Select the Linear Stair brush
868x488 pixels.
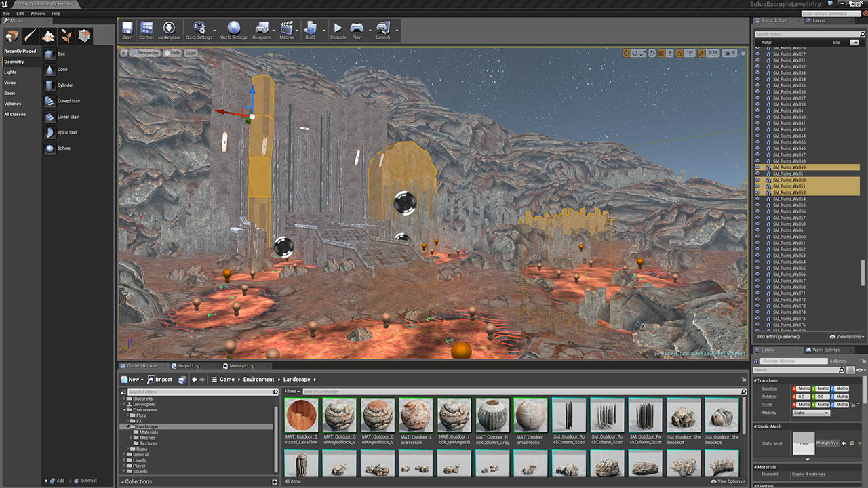(x=50, y=117)
